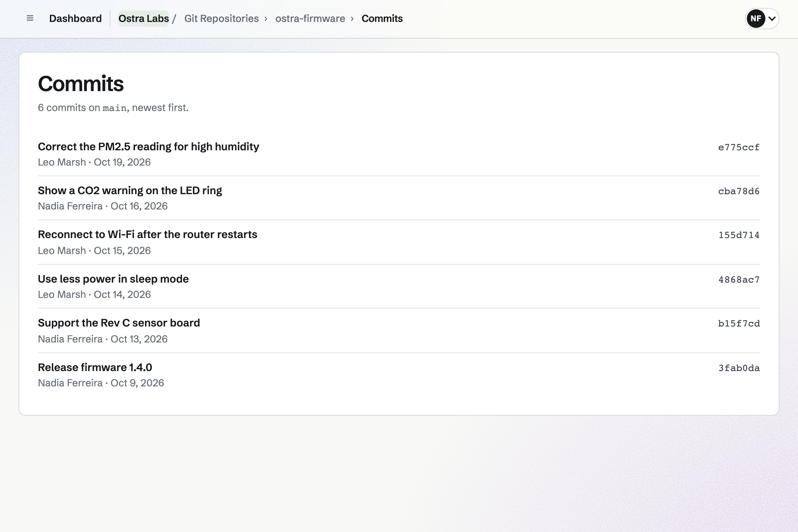This screenshot has width=798, height=532.
Task: Expand the account menu chevron
Action: [772, 19]
